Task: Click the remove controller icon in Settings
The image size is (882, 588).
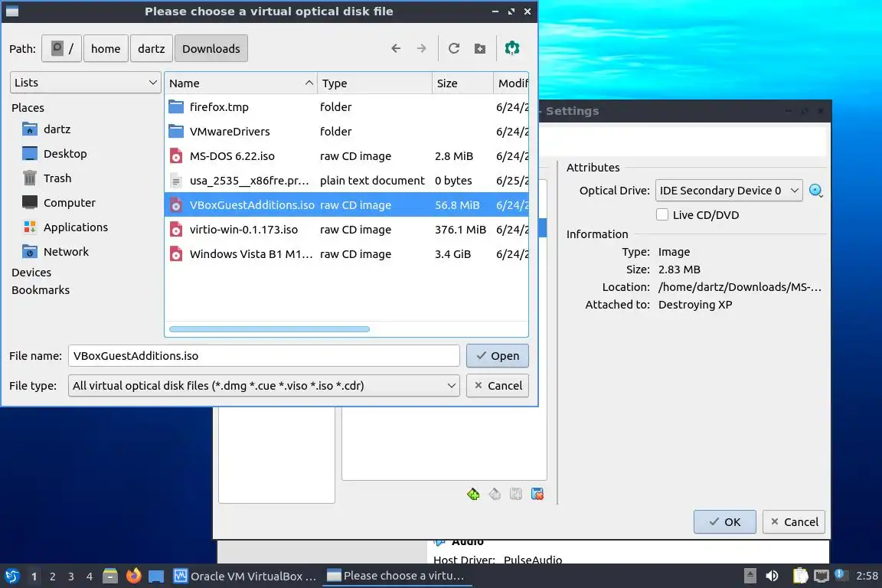Action: [495, 494]
